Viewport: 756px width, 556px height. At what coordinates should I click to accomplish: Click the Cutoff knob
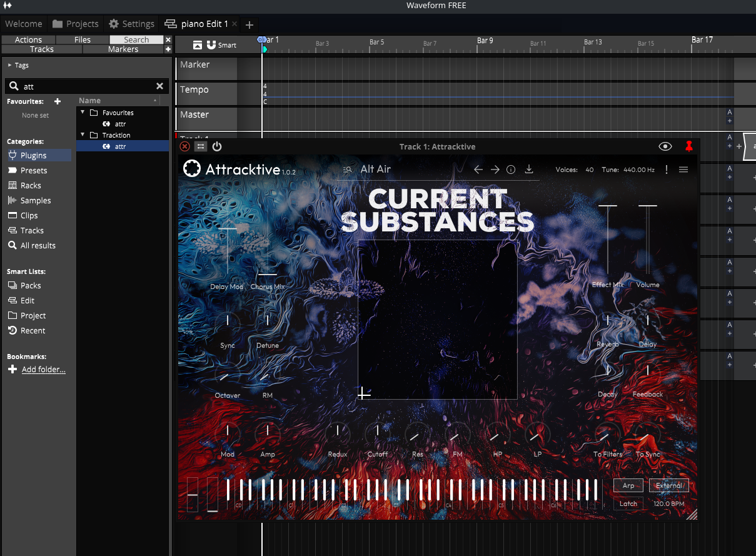click(x=377, y=432)
